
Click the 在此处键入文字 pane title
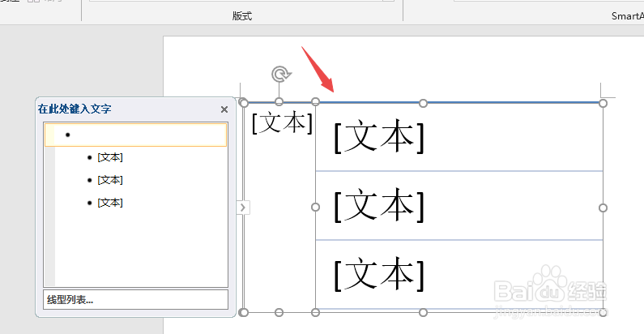(x=75, y=109)
